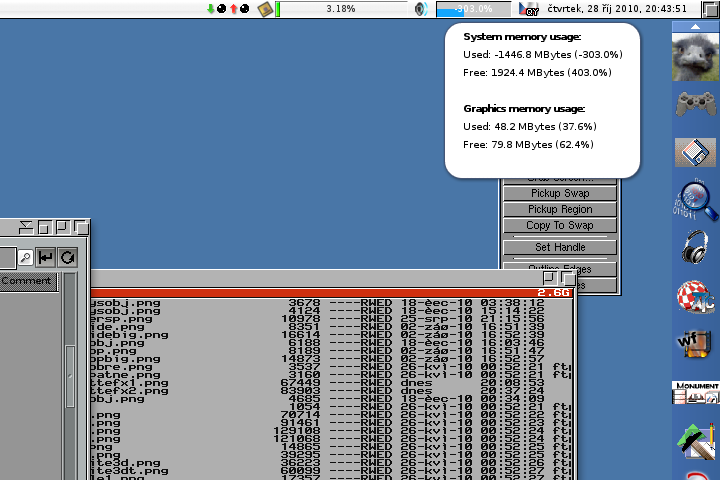
Task: Open the magnifying glass search dock icon
Action: pyautogui.click(x=697, y=201)
